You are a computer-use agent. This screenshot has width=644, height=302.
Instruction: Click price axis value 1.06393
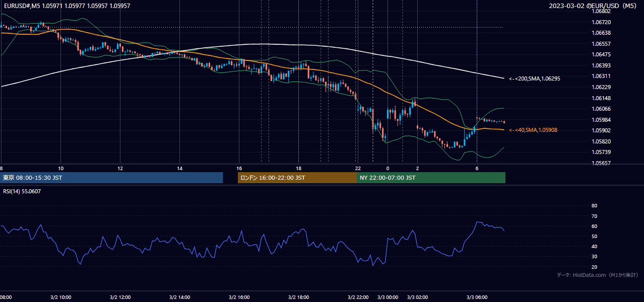[x=601, y=65]
